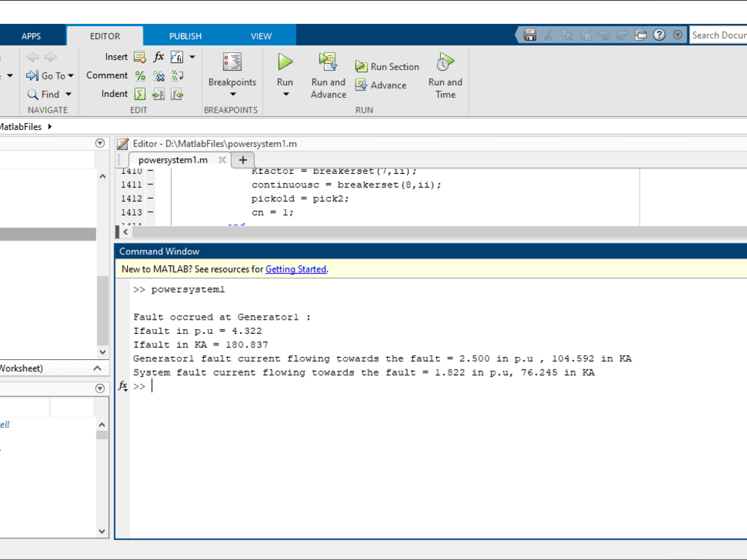Viewport: 747px width, 560px height.
Task: Click the Save icon in quick access toolbar
Action: tap(530, 35)
